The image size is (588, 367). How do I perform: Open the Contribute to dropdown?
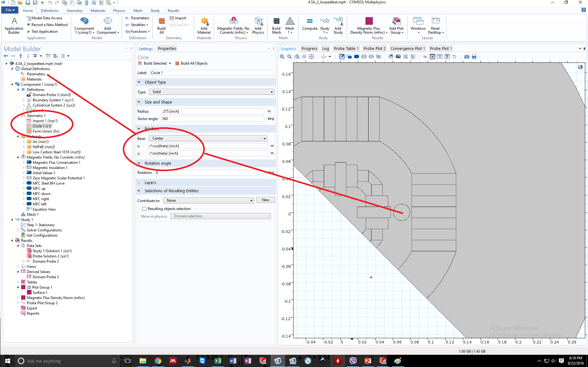(x=208, y=200)
